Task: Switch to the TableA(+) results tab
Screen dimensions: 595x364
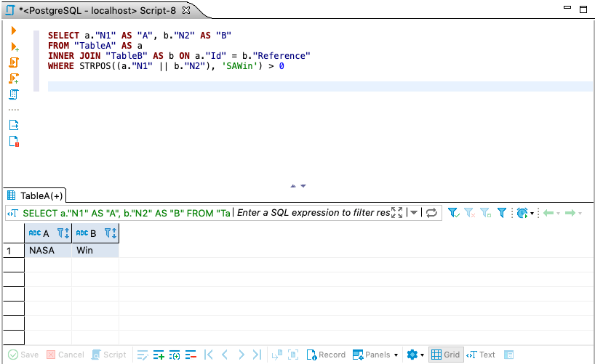Action: click(x=35, y=195)
